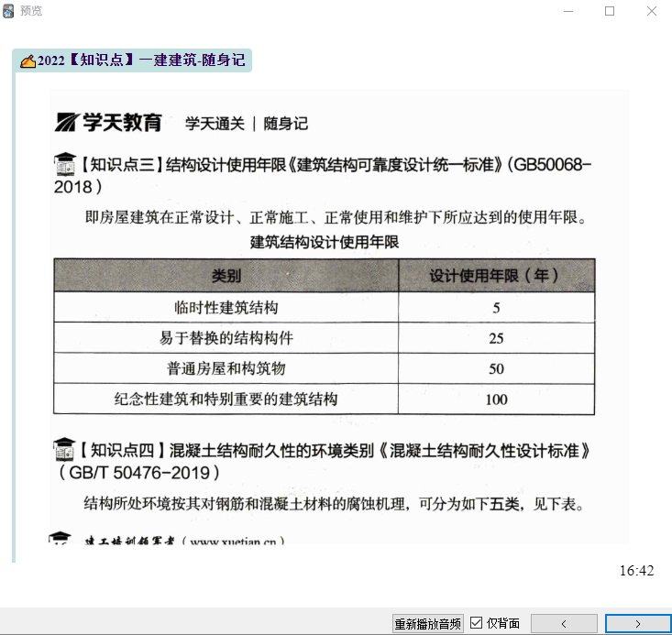
Task: Click the card title 2022【知识点】一建建筑-随身记
Action: [141, 60]
